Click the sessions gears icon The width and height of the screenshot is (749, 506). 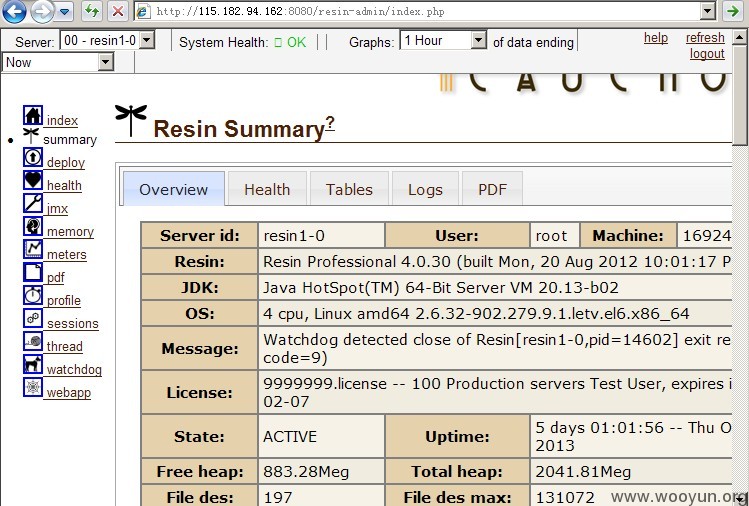(x=33, y=318)
